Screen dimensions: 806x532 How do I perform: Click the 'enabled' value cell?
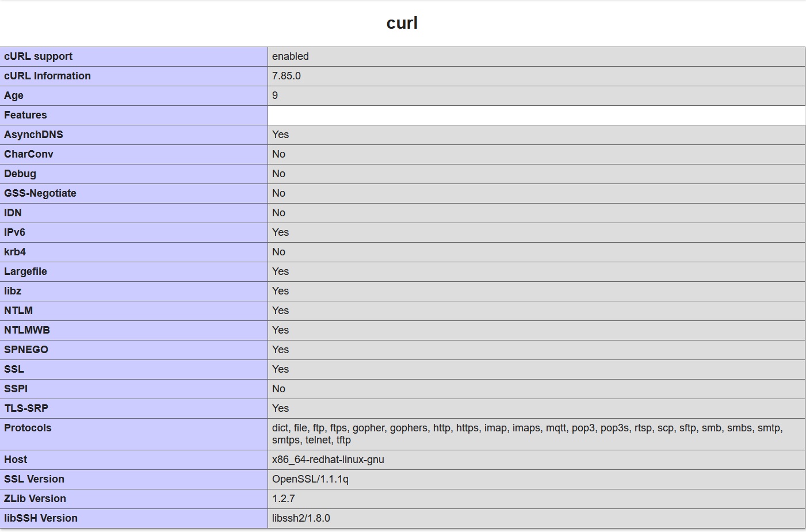tap(536, 56)
